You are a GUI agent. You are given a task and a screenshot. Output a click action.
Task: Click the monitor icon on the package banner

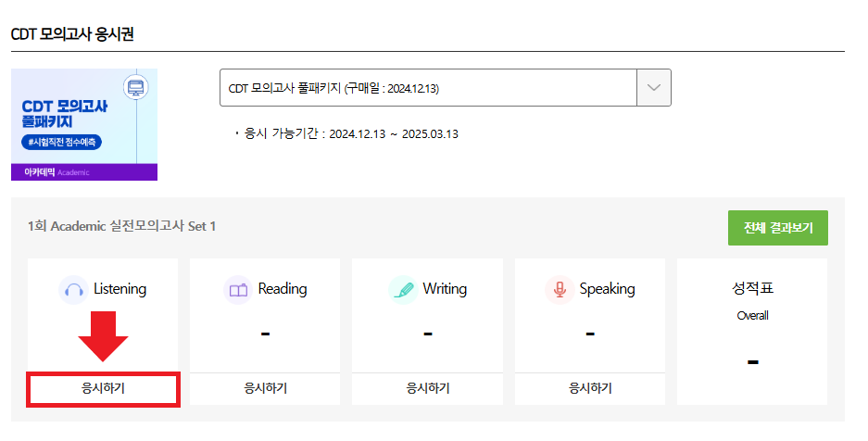(x=135, y=87)
